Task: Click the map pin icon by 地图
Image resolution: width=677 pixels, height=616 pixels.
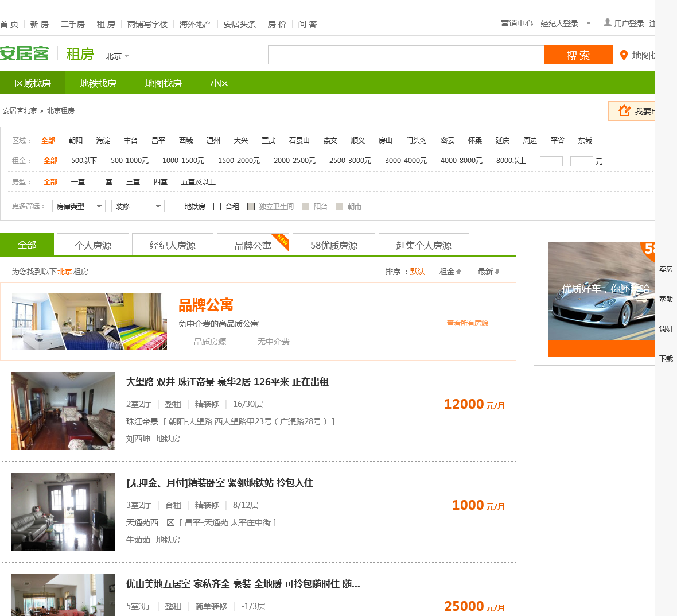Action: (624, 55)
